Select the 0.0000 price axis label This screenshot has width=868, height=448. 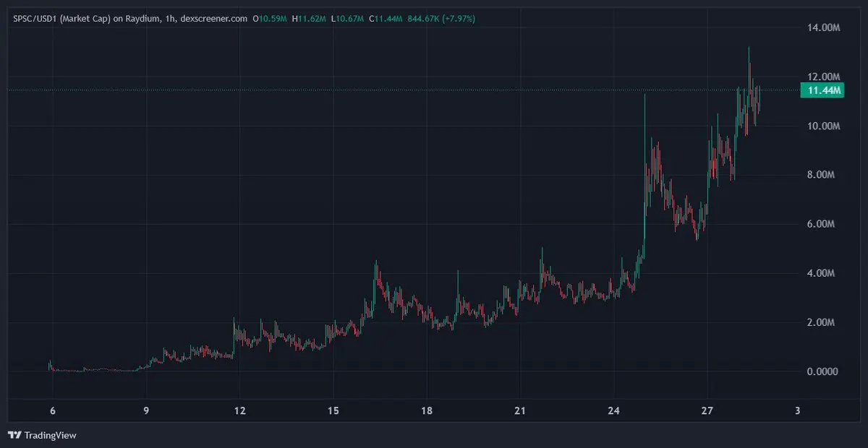[x=824, y=371]
